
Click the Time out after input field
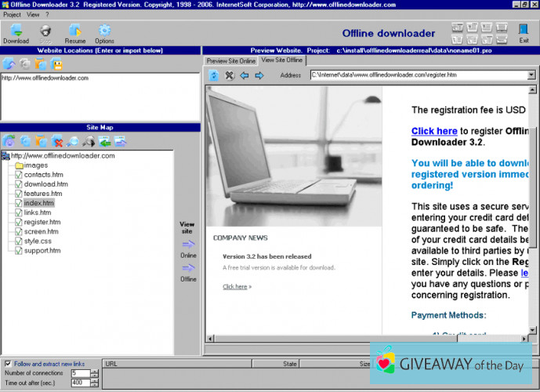point(79,383)
